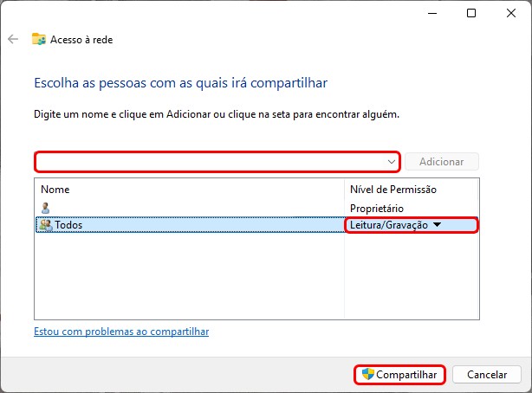Select the owner user icon in the list
Image resolution: width=532 pixels, height=393 pixels.
tap(45, 208)
